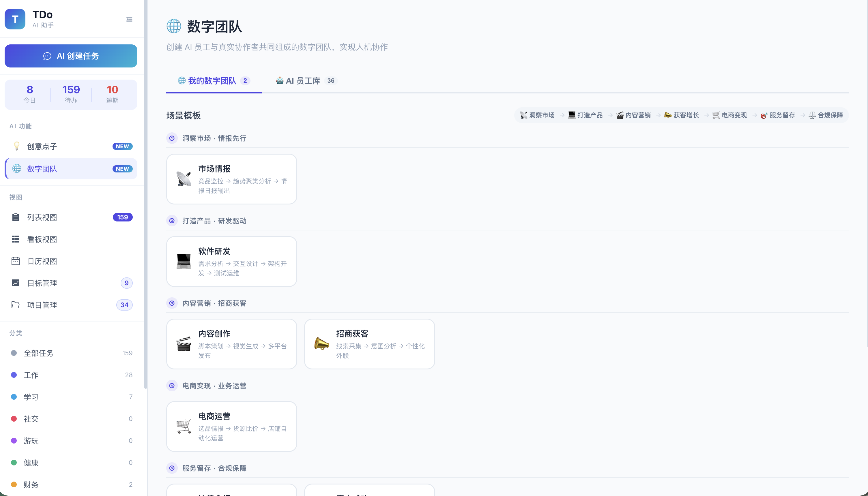The height and width of the screenshot is (496, 868).
Task: Click the laptop icon on 软件研发 card
Action: tap(184, 262)
